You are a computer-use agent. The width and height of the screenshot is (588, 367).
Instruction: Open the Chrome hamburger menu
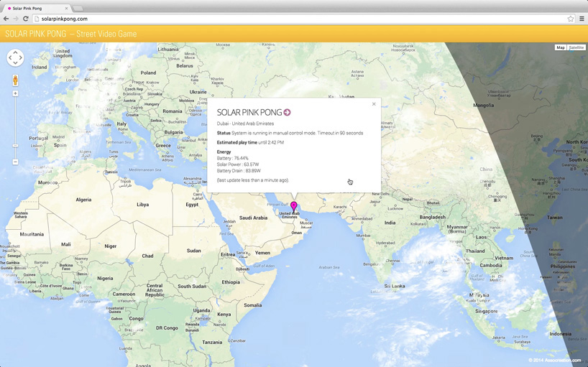coord(582,19)
